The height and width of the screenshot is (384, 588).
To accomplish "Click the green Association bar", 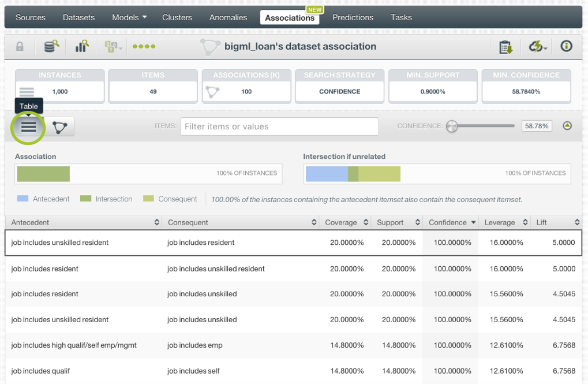I will pyautogui.click(x=43, y=174).
